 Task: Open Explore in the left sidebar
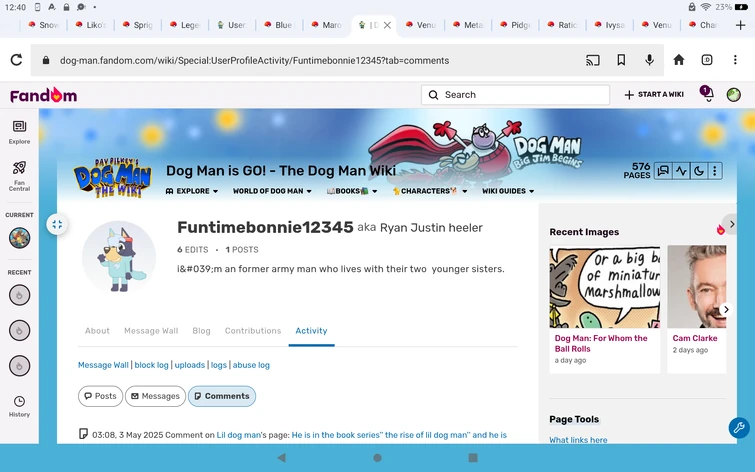[x=19, y=132]
